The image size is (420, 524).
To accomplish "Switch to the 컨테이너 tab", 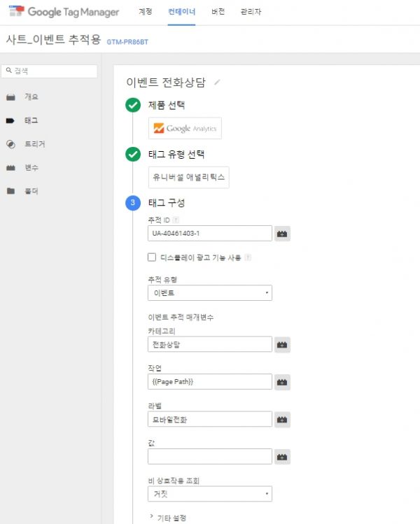I will point(181,12).
